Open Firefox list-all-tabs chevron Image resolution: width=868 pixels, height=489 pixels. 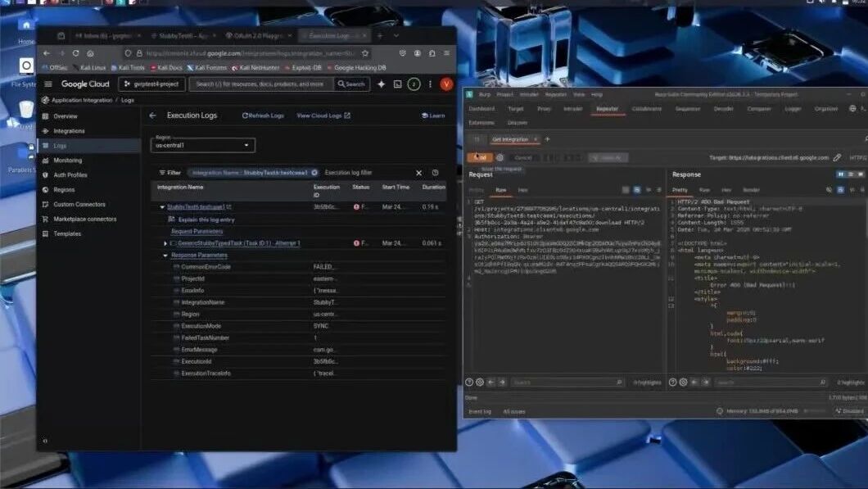pos(396,35)
